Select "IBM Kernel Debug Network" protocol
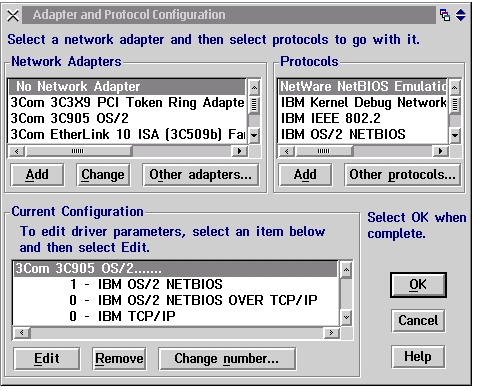The image size is (479, 391). coord(363,103)
